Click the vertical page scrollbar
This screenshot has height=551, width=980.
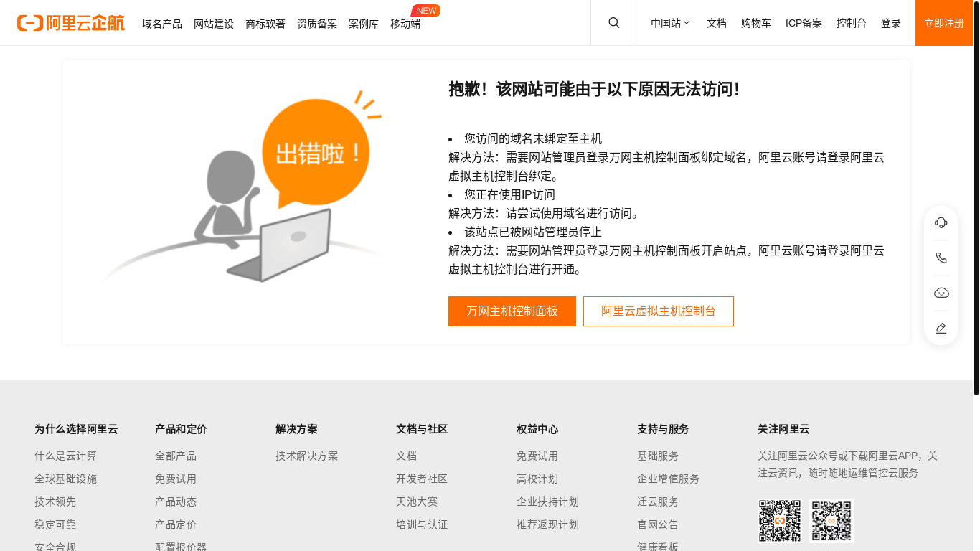coord(976,197)
